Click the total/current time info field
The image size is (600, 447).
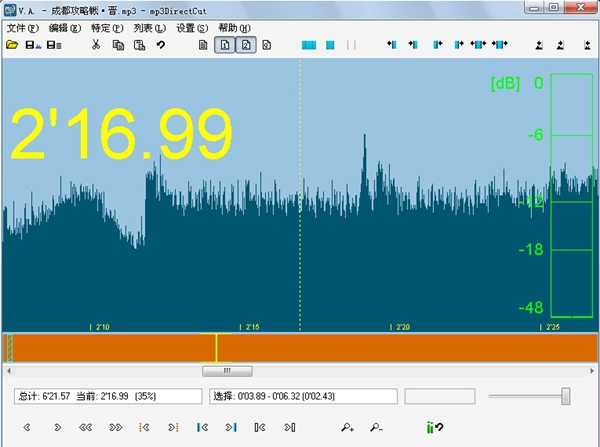pos(108,396)
